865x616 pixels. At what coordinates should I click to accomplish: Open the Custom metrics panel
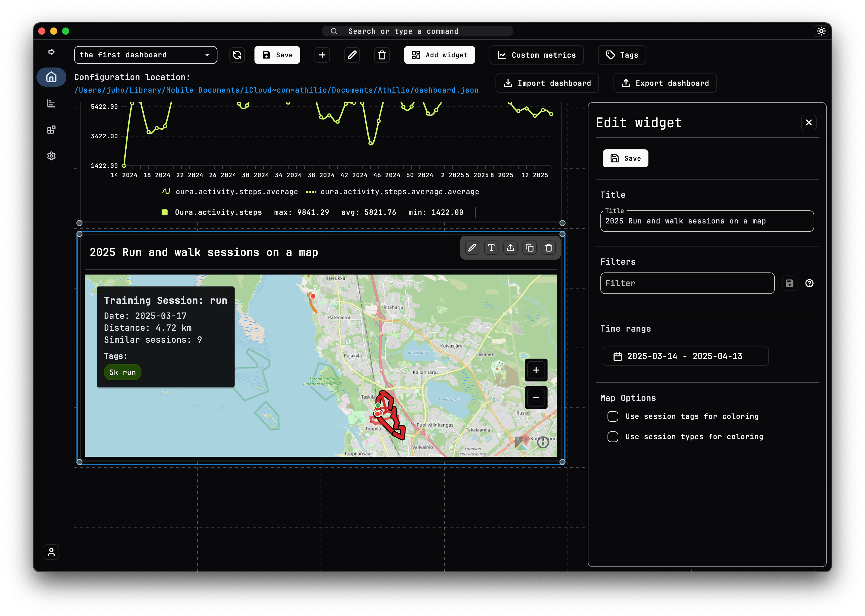coord(536,55)
